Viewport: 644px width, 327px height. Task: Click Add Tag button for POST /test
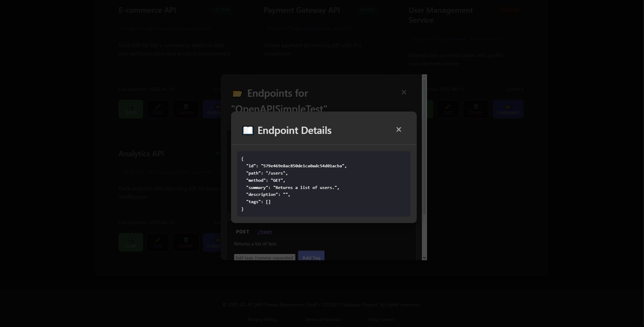tap(311, 256)
